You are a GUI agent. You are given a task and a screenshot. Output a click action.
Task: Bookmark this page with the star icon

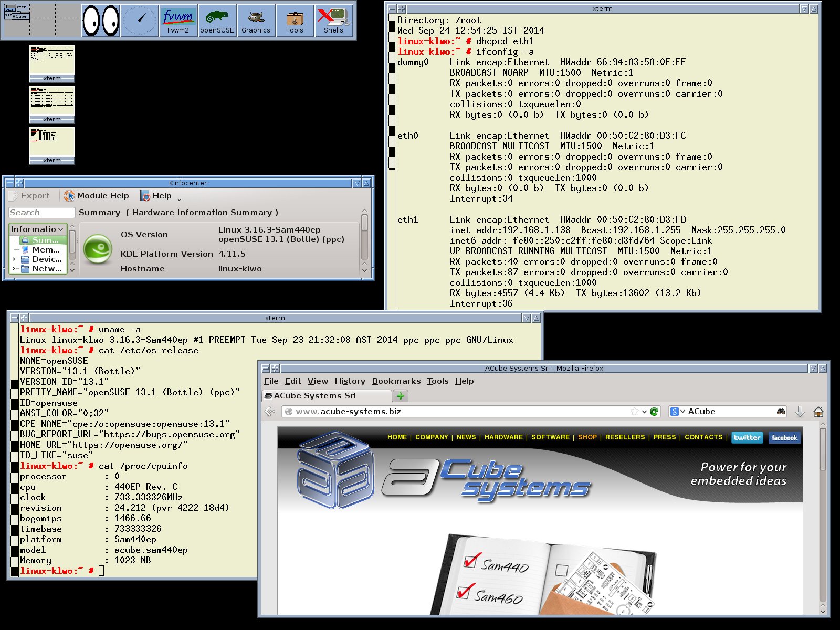[635, 412]
